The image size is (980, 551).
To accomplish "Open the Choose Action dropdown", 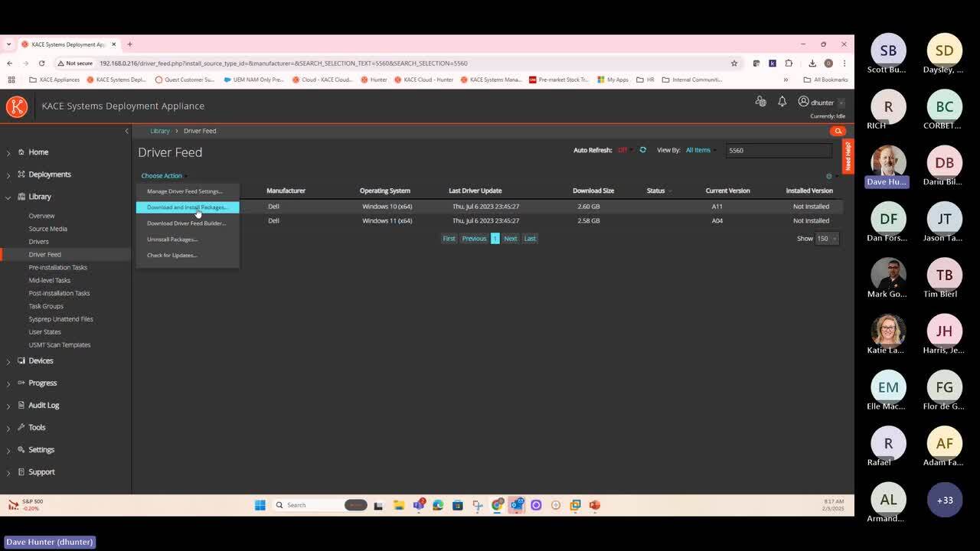I will point(164,176).
